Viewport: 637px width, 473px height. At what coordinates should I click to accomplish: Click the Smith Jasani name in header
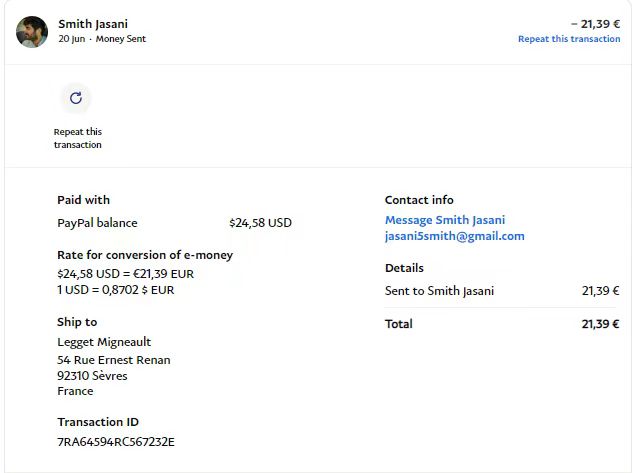pyautogui.click(x=93, y=23)
